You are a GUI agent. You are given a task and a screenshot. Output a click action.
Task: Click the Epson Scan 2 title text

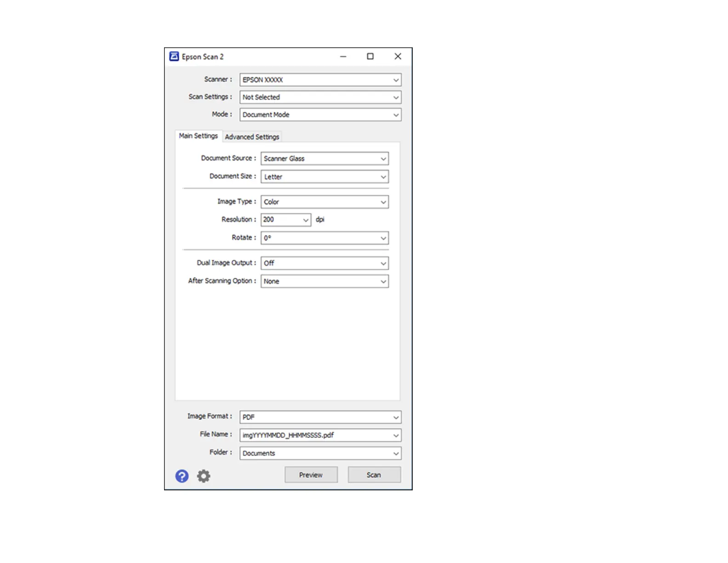(203, 57)
